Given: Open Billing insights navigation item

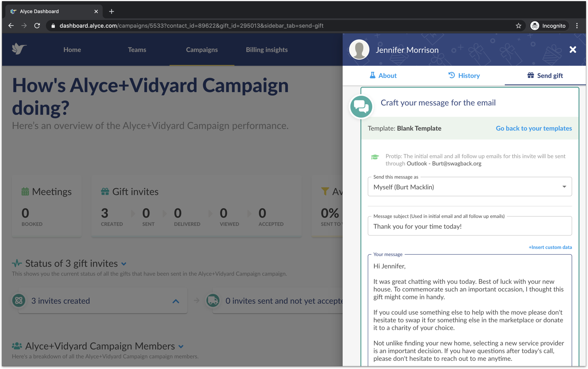Looking at the screenshot, I should point(267,49).
